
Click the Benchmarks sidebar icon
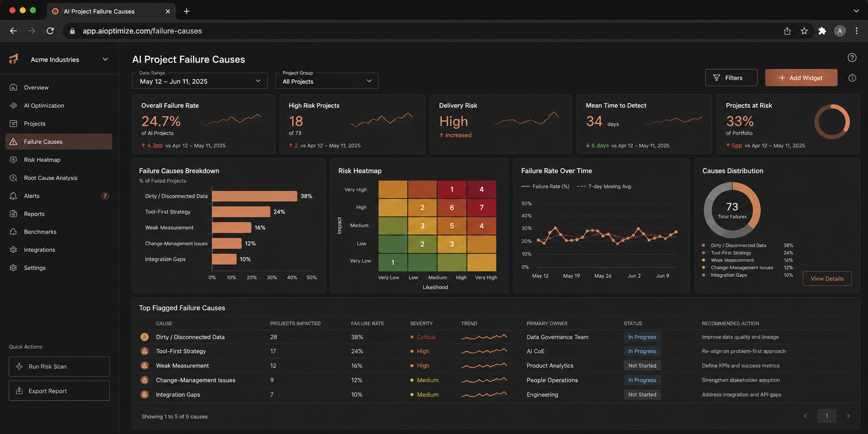(13, 232)
